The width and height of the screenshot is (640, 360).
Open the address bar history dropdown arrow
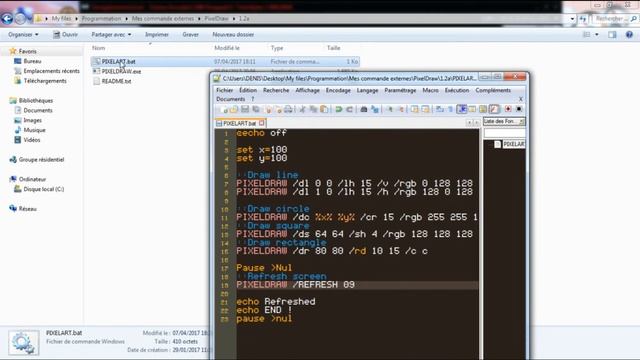pyautogui.click(x=572, y=19)
